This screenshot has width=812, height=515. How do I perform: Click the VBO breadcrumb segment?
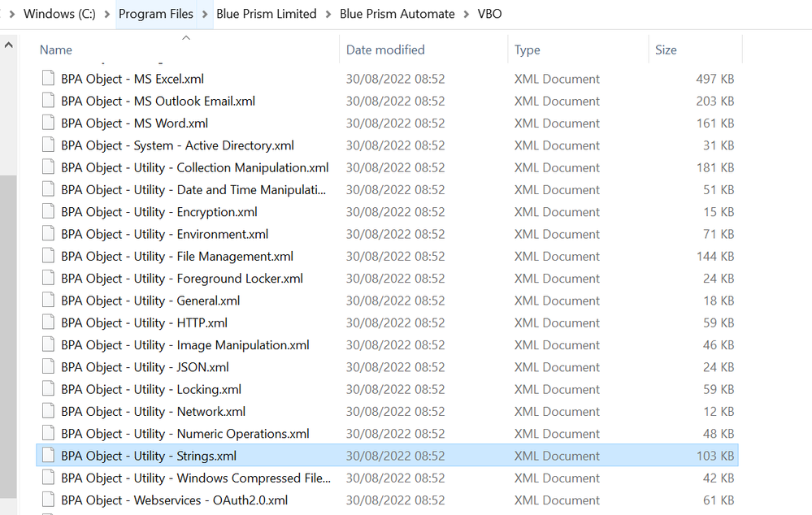[x=489, y=14]
